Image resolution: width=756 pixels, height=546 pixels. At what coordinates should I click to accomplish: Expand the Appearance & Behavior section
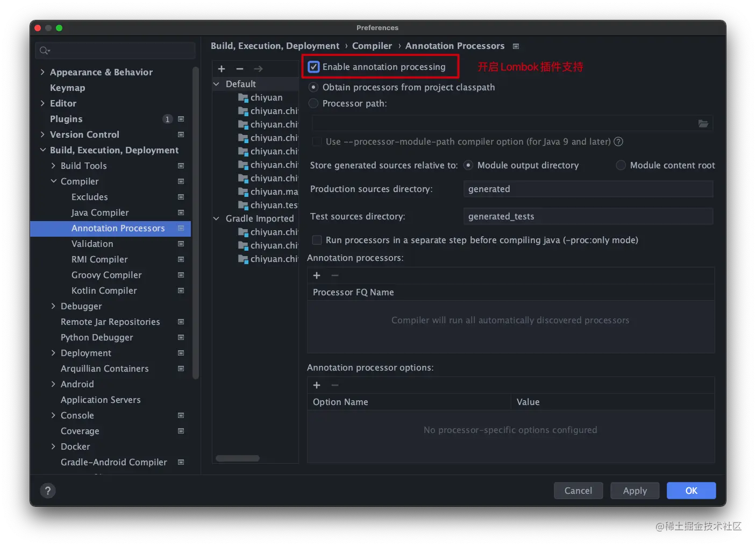[x=42, y=72]
